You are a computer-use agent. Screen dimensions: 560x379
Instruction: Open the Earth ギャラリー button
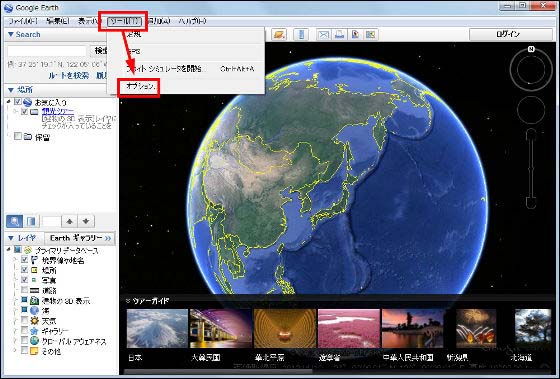tap(80, 238)
